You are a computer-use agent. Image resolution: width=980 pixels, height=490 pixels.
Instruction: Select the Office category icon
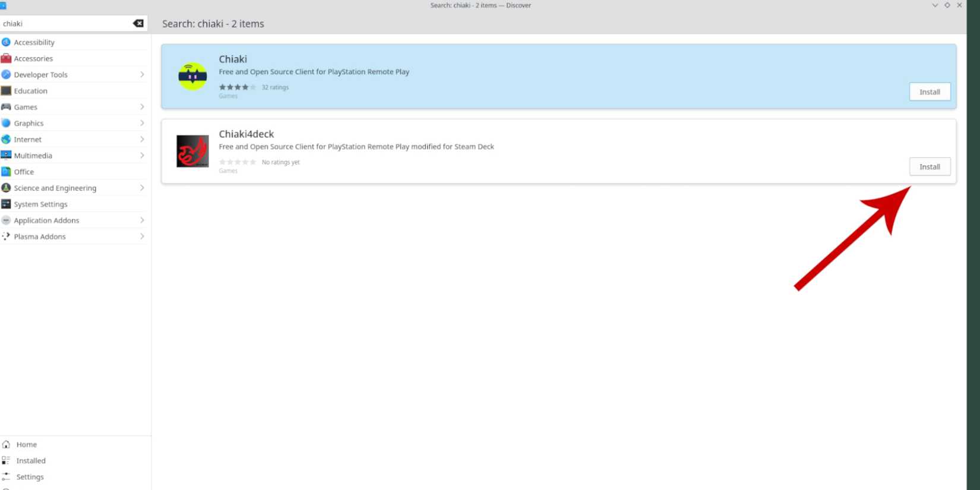(x=6, y=172)
